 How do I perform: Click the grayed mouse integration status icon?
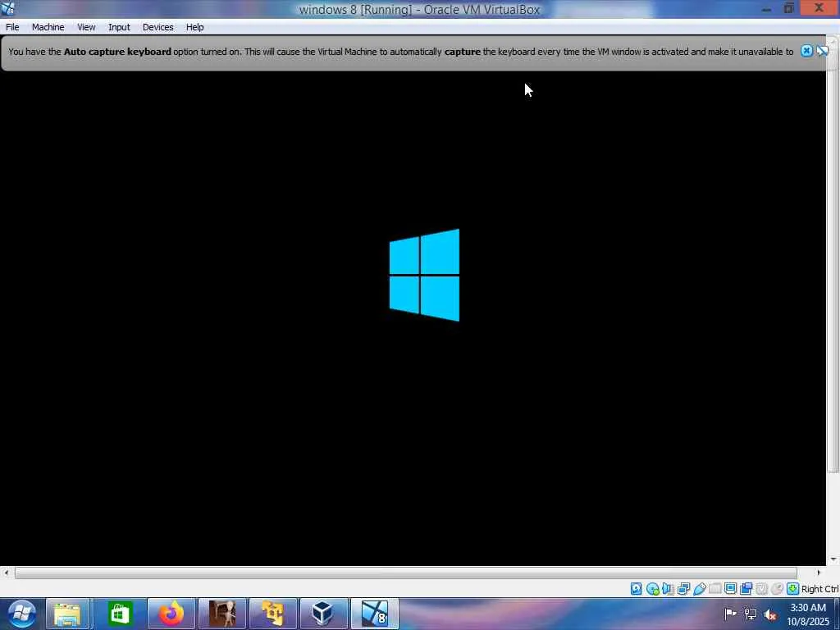[778, 589]
